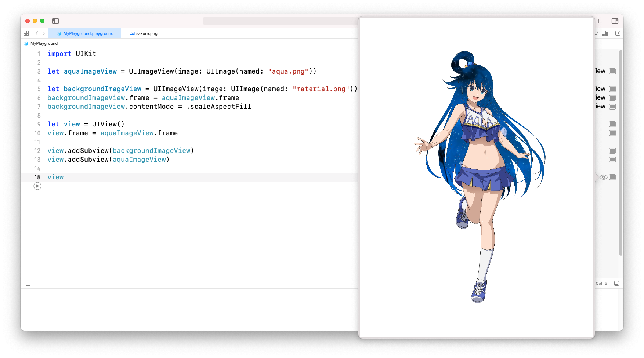Click the bottom-right console panel toggle icon
The width and height of the screenshot is (644, 358).
click(617, 283)
